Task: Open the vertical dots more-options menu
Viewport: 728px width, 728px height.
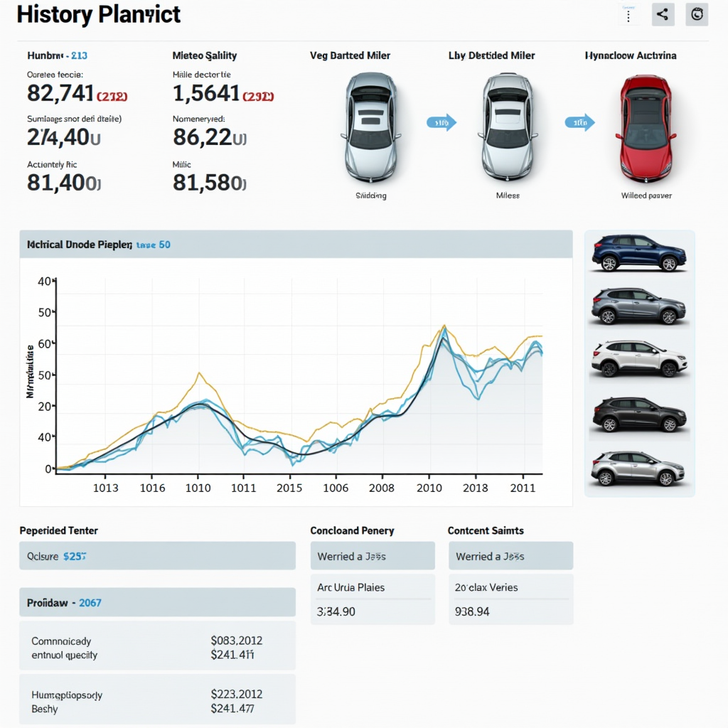Action: (x=628, y=14)
